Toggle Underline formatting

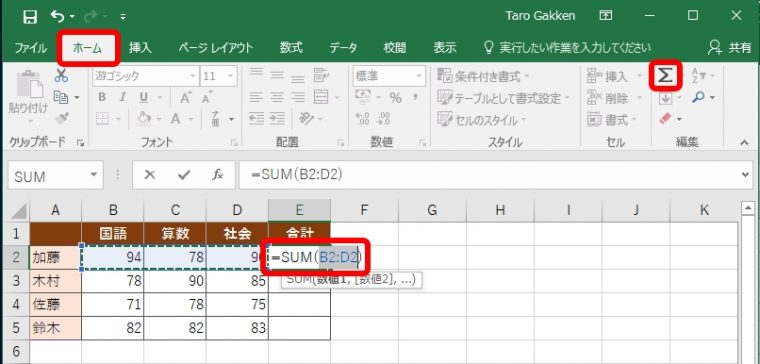tap(144, 97)
